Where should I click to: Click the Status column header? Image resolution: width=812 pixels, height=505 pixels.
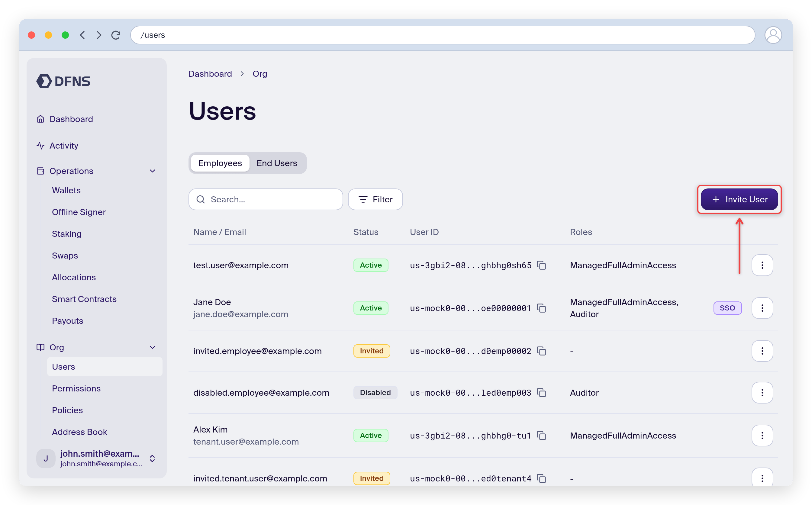click(366, 232)
